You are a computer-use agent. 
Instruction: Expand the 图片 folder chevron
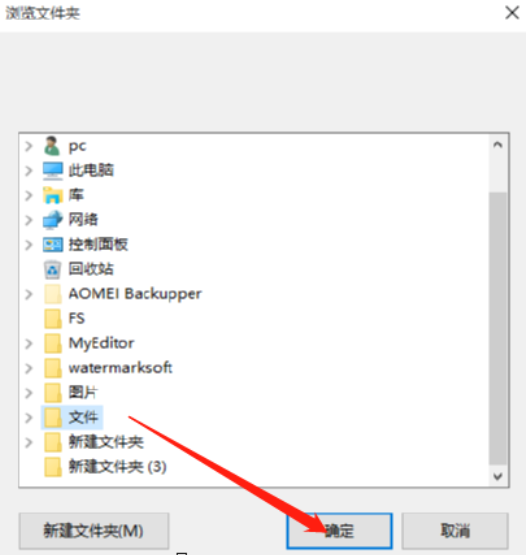pos(29,393)
